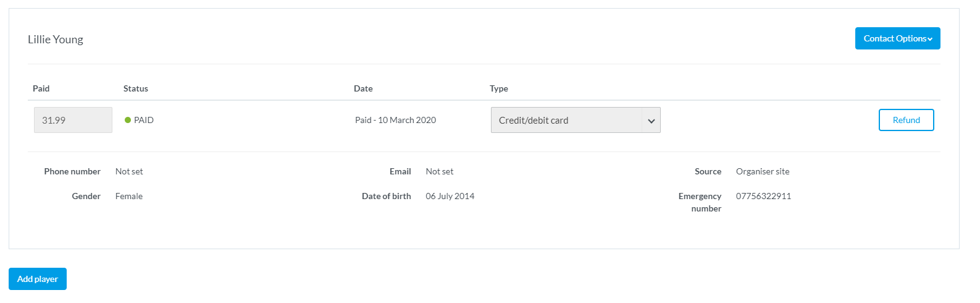This screenshot has width=980, height=303.
Task: Click the 06 July 2014 birth date
Action: (450, 196)
